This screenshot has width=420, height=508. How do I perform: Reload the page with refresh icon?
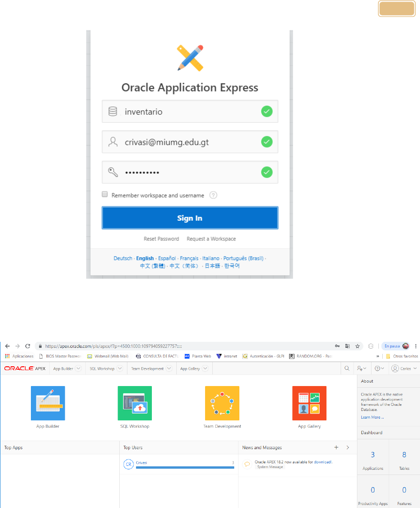point(28,346)
